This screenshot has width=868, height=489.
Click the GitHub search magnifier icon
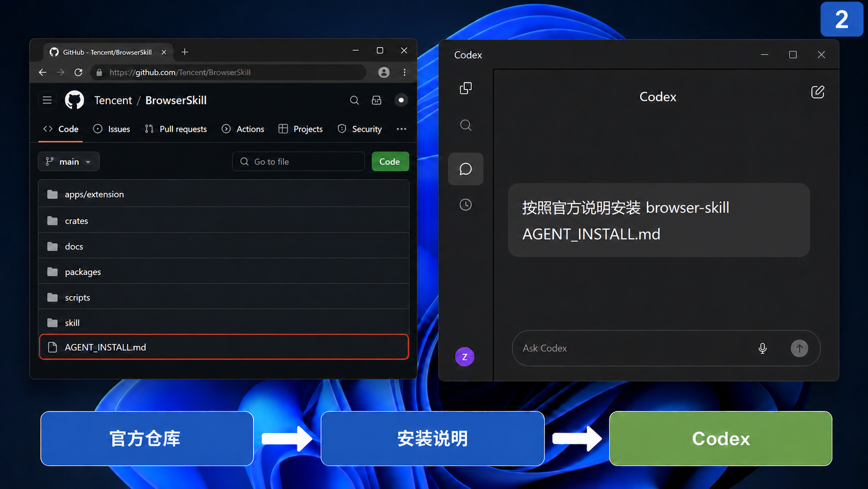355,100
